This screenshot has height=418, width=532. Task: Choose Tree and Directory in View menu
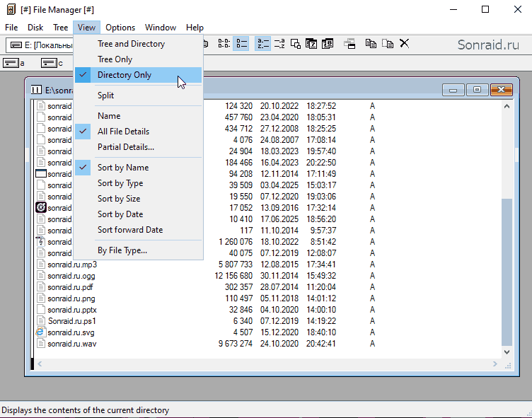tap(139, 44)
